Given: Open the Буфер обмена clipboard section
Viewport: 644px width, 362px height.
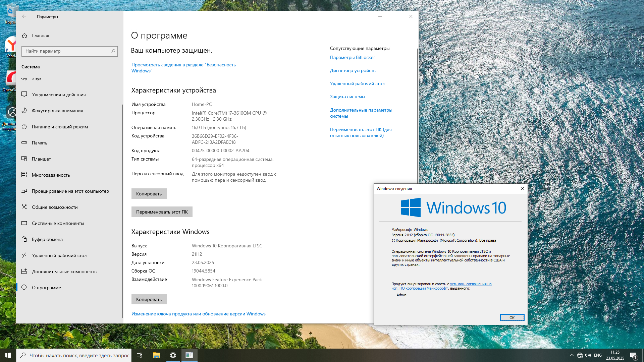Looking at the screenshot, I should click(x=47, y=239).
